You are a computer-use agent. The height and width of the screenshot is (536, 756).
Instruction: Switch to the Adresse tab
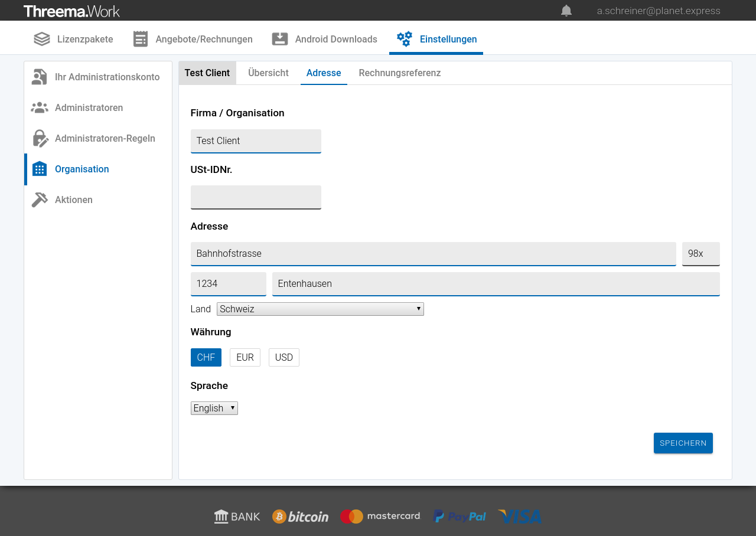[x=324, y=73]
